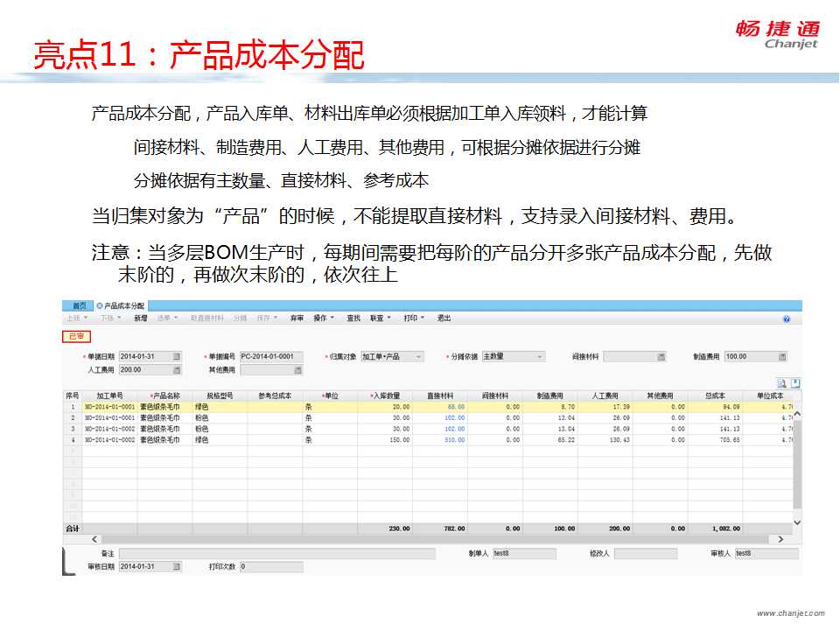This screenshot has width=840, height=630.
Task: Click the blue help question mark icon
Action: pyautogui.click(x=786, y=318)
